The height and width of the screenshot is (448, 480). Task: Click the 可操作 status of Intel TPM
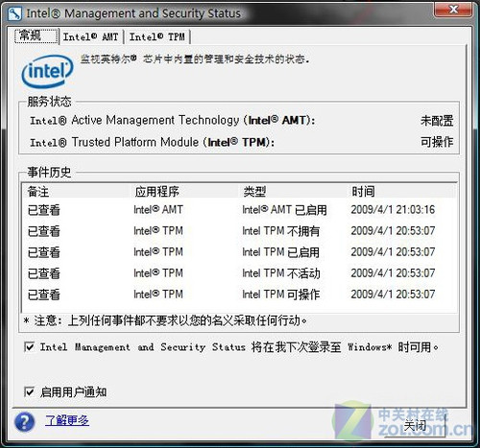click(x=437, y=142)
